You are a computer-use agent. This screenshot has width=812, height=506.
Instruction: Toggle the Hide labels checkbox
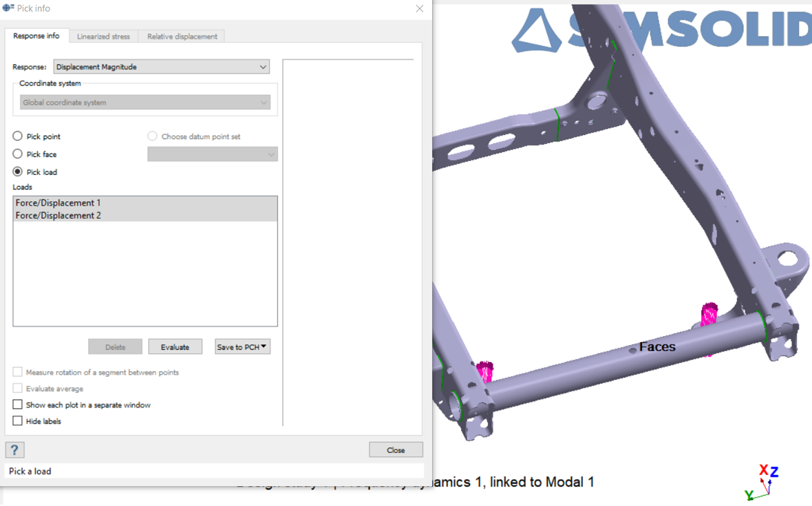coord(18,421)
